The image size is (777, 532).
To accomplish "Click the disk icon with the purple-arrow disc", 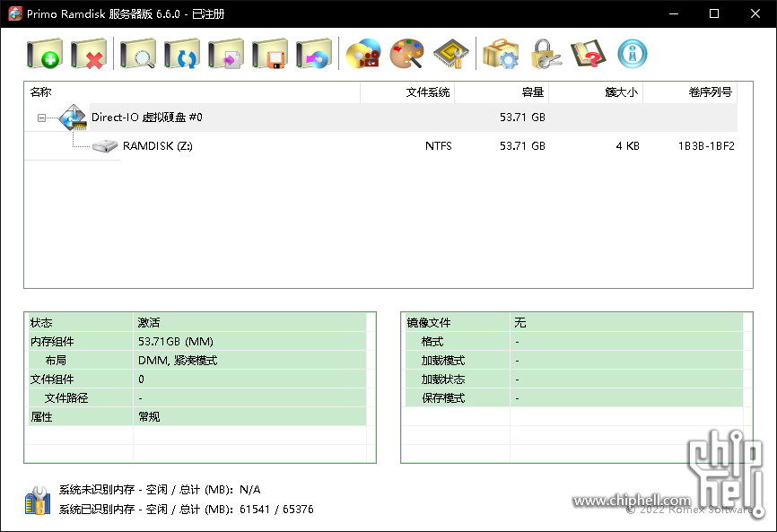I will pos(314,54).
